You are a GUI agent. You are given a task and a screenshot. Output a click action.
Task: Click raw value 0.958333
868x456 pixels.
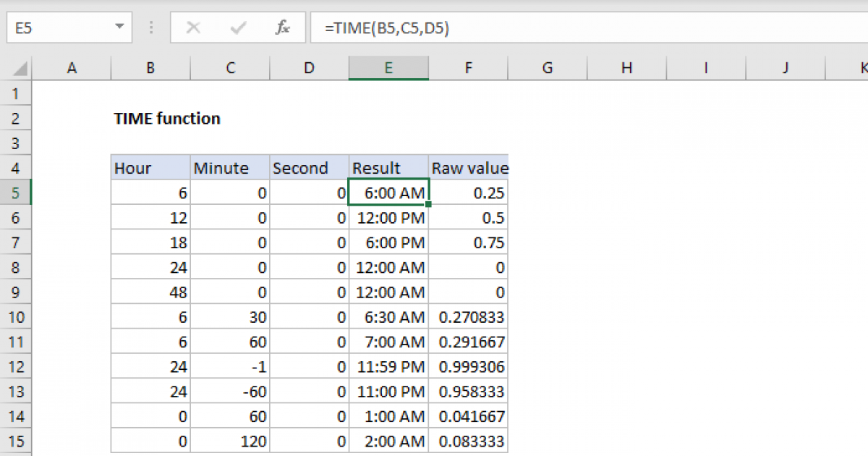coord(468,392)
